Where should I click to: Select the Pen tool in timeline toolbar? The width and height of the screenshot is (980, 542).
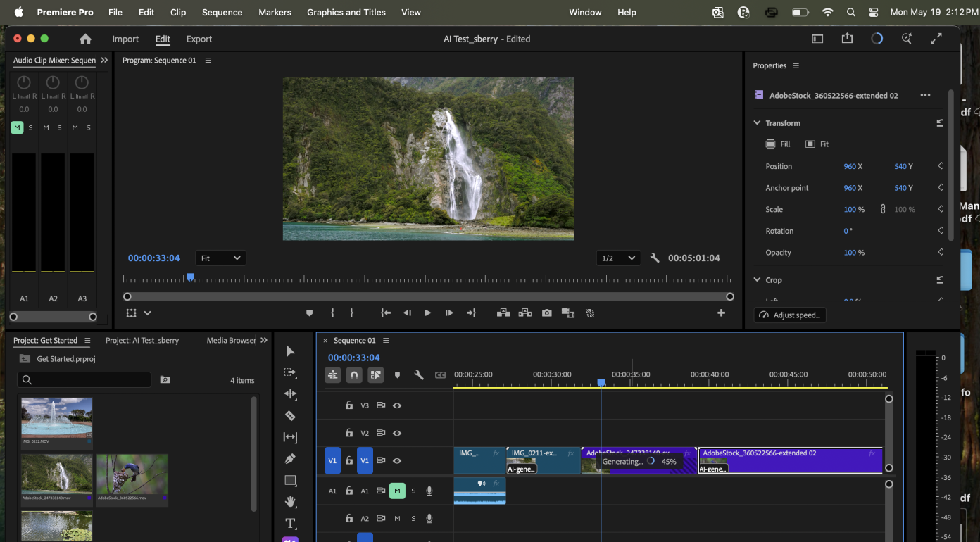pyautogui.click(x=290, y=459)
